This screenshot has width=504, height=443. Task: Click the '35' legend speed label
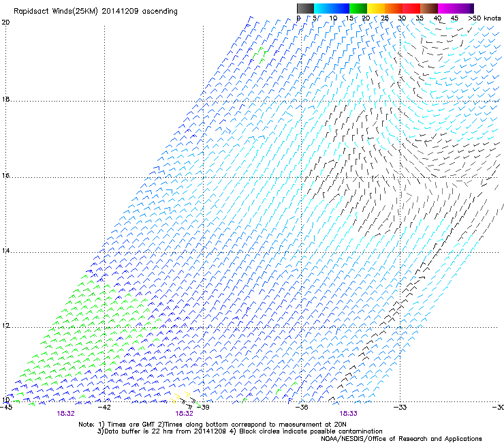[420, 18]
